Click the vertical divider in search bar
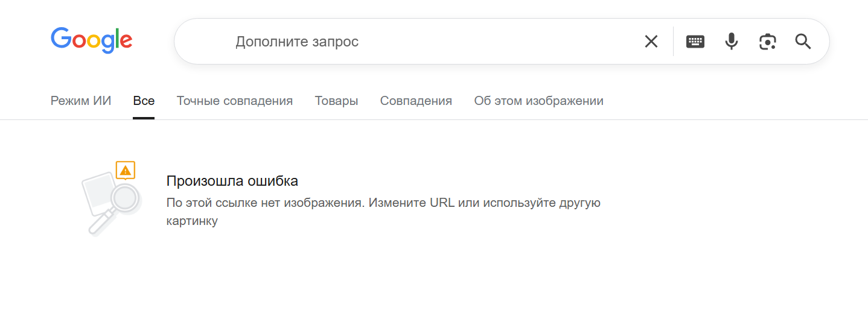Image resolution: width=868 pixels, height=310 pixels. [x=673, y=42]
